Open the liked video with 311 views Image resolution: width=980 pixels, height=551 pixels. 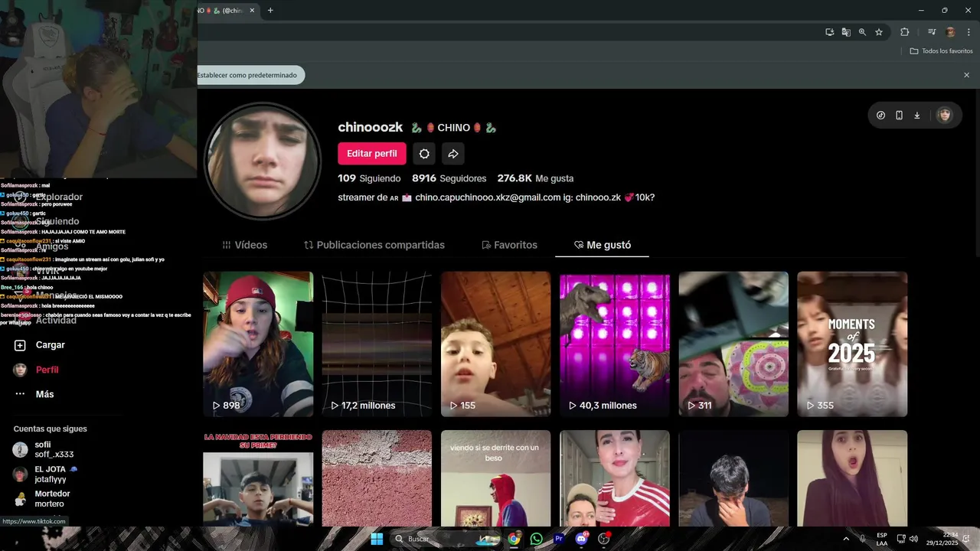[x=733, y=344]
